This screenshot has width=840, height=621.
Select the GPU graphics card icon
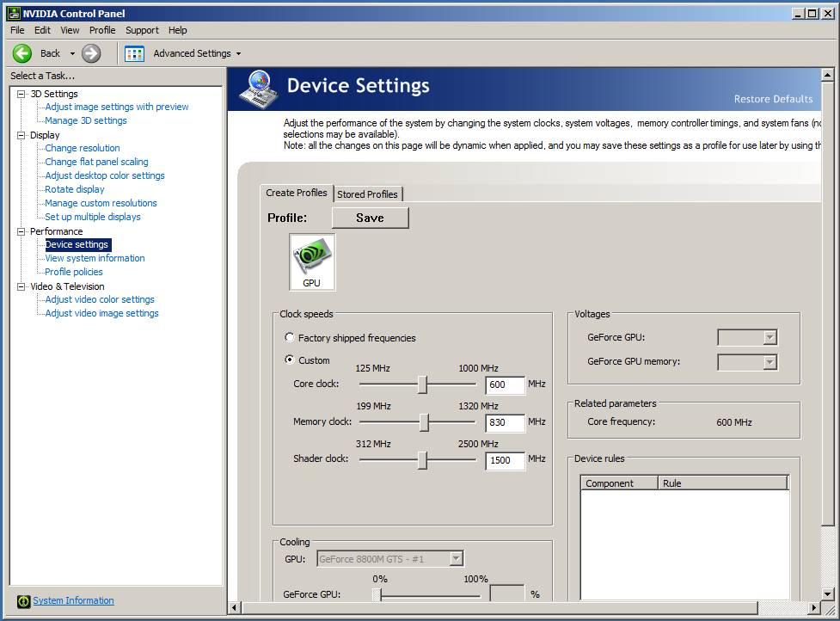[312, 262]
